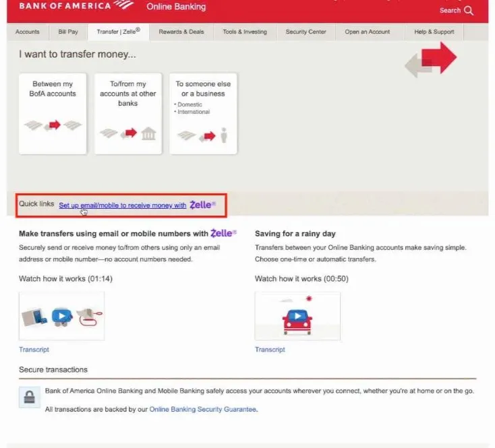The height and width of the screenshot is (448, 495).
Task: Open the Tools & Investing tab
Action: point(245,32)
